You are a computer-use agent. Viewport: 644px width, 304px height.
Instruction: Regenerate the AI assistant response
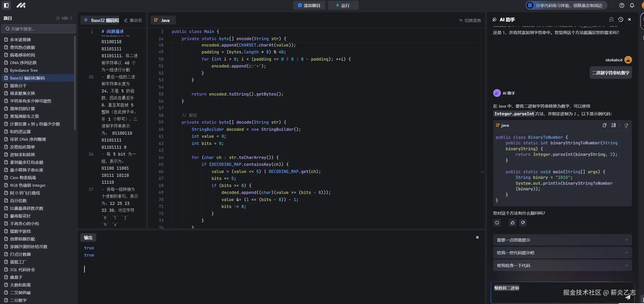(x=497, y=223)
